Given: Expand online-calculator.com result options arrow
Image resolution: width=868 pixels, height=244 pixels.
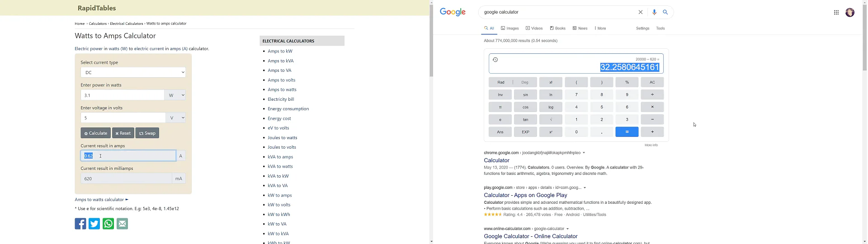Looking at the screenshot, I should click(567, 229).
